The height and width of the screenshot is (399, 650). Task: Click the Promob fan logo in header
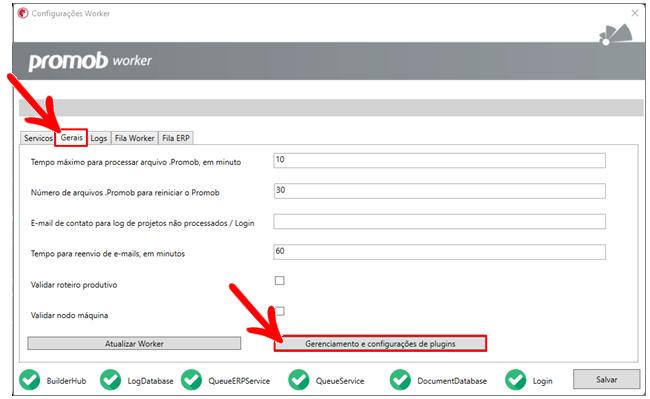coord(616,35)
